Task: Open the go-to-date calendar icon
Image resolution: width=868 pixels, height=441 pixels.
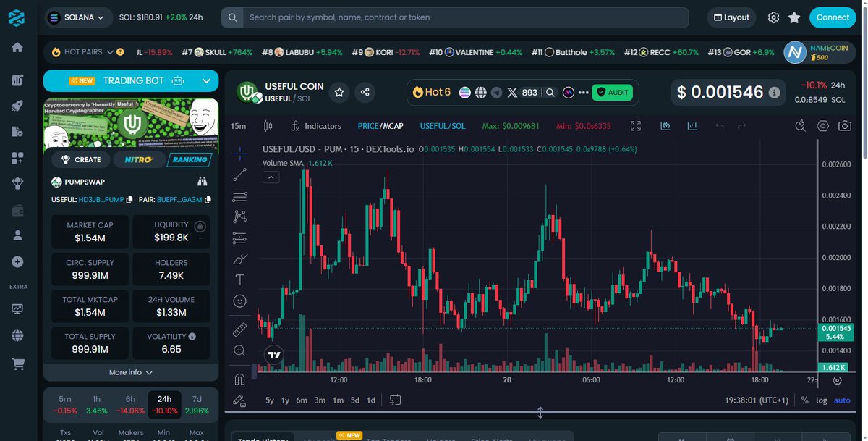Action: (x=395, y=400)
